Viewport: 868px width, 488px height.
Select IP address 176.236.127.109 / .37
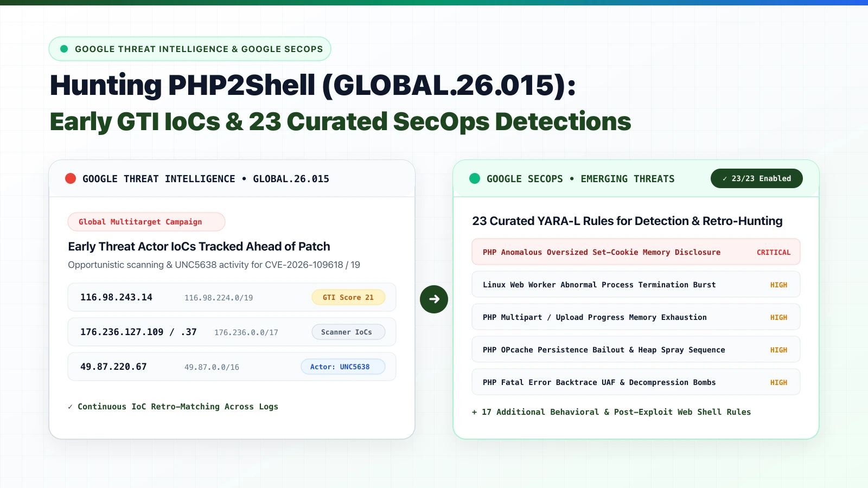point(138,332)
